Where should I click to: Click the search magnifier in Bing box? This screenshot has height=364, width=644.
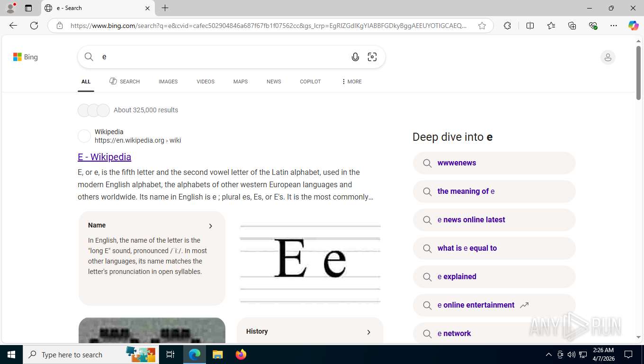[89, 57]
